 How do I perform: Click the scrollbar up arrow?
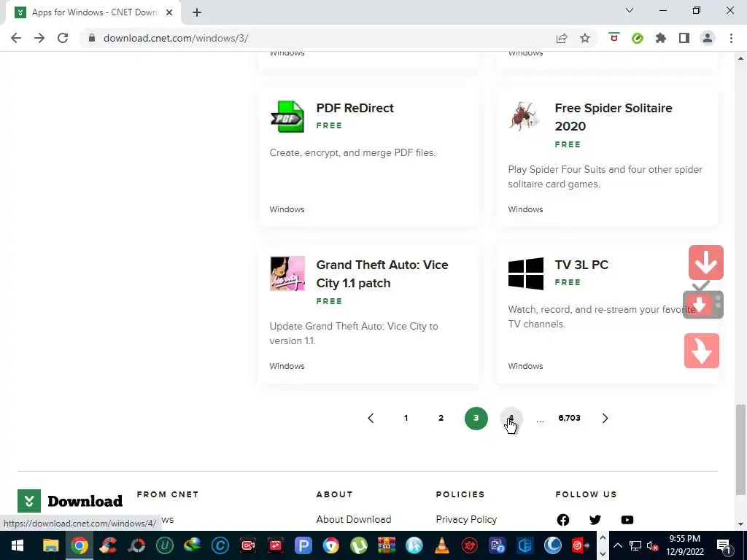[x=740, y=58]
